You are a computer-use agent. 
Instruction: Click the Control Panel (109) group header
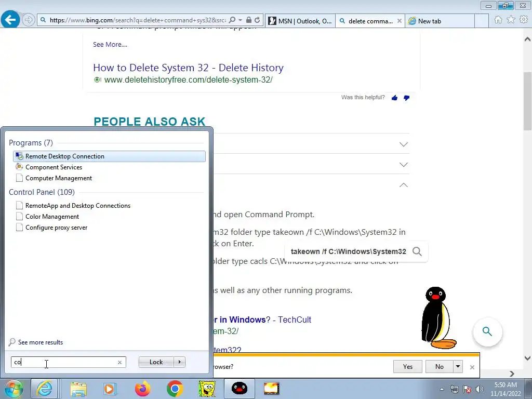tap(42, 192)
